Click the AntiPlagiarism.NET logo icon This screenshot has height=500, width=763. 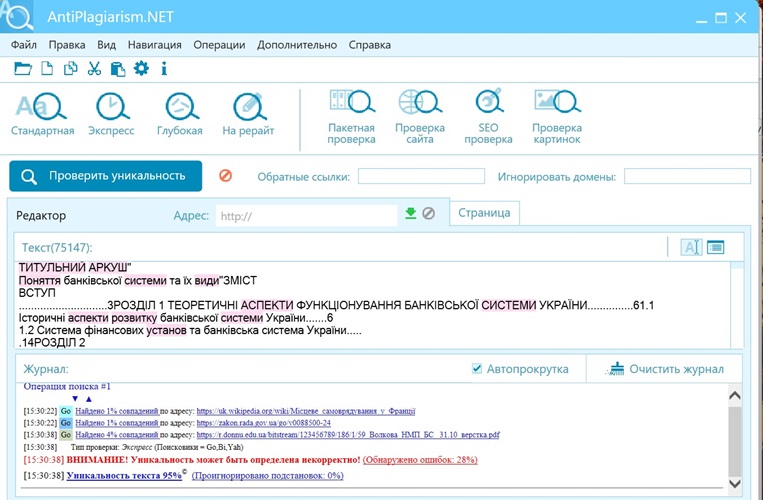[17, 16]
